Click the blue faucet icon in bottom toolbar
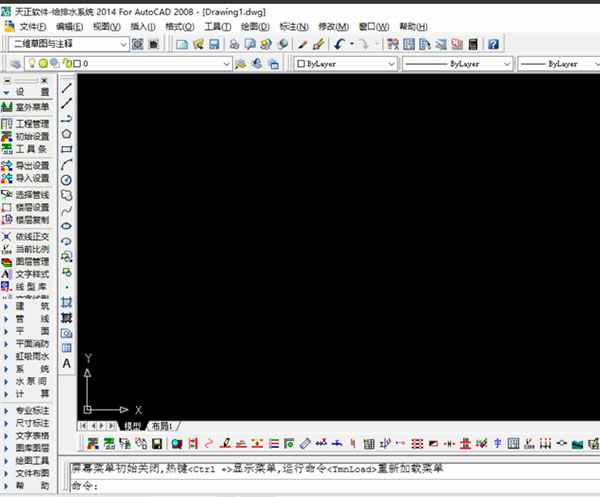Viewport: 600px width, 497px height. [x=337, y=444]
